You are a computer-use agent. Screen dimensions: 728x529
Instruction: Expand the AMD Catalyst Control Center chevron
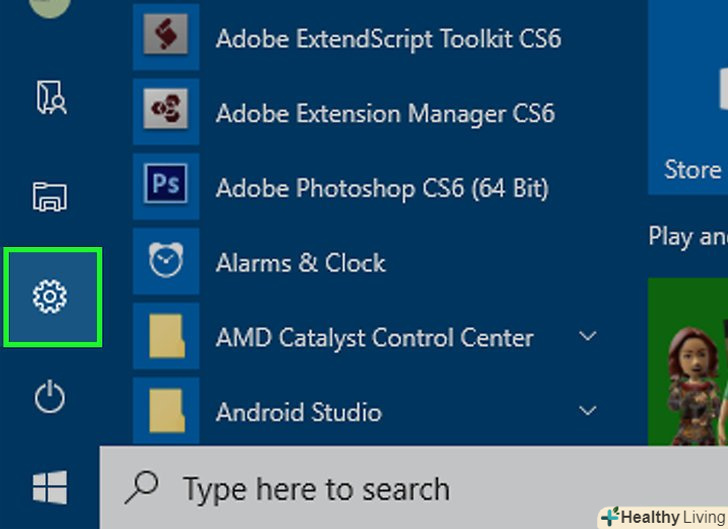[588, 336]
